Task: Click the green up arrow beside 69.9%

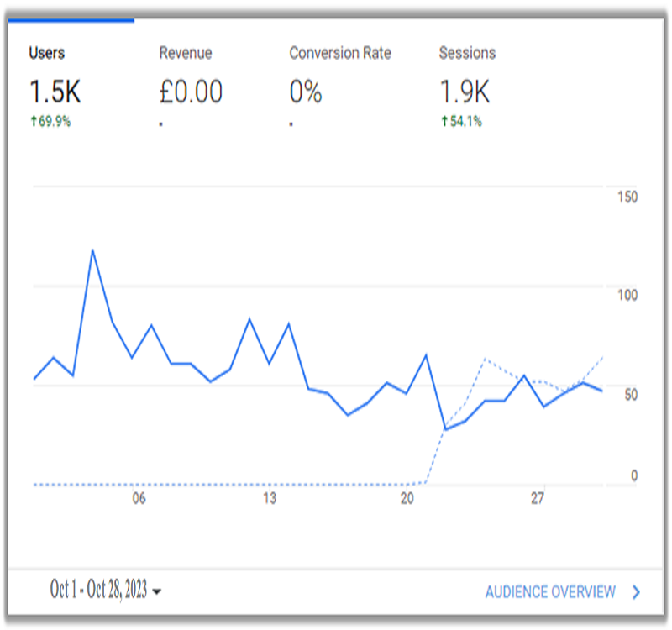Action: 34,122
